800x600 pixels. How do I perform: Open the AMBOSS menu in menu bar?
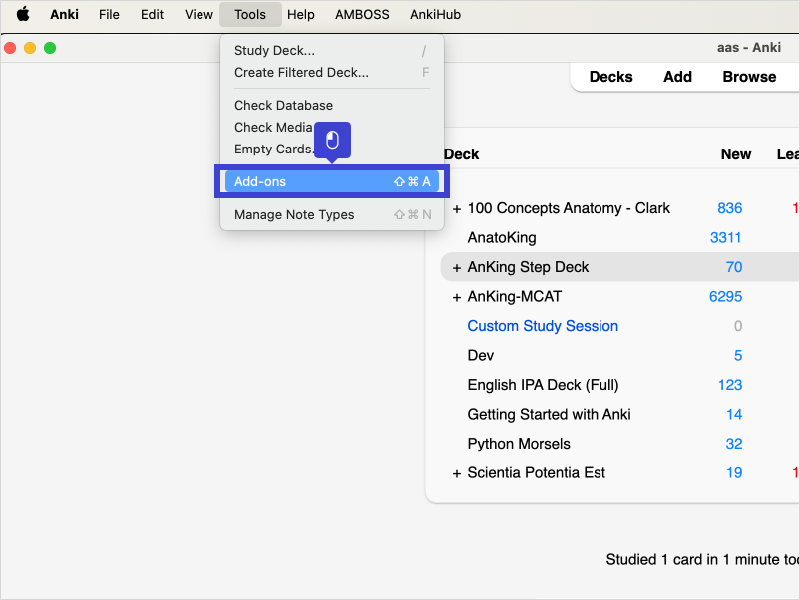[362, 14]
